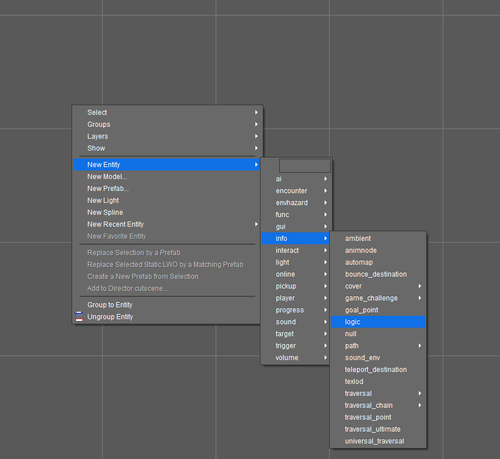Select New Light option

click(166, 200)
